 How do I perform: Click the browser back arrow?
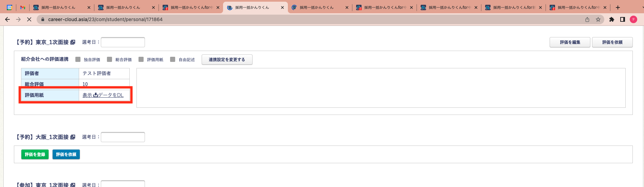pyautogui.click(x=7, y=19)
